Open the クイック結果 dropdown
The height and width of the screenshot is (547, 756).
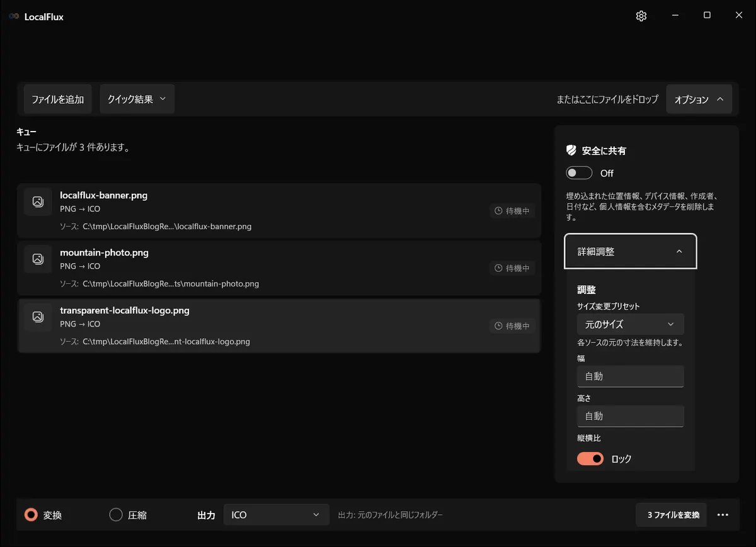[137, 99]
